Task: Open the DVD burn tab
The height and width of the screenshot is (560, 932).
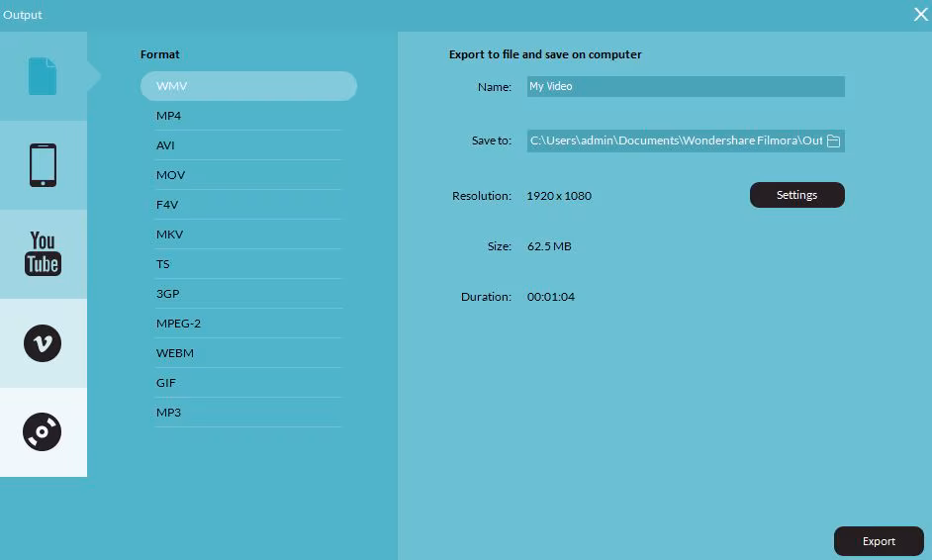Action: (x=43, y=431)
